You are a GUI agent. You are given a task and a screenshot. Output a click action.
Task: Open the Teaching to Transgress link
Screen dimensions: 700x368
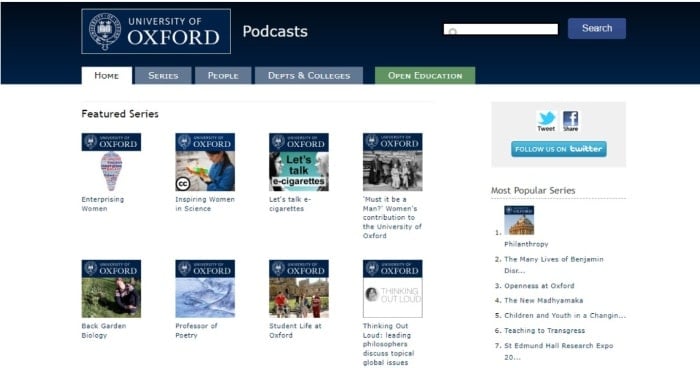pos(544,330)
